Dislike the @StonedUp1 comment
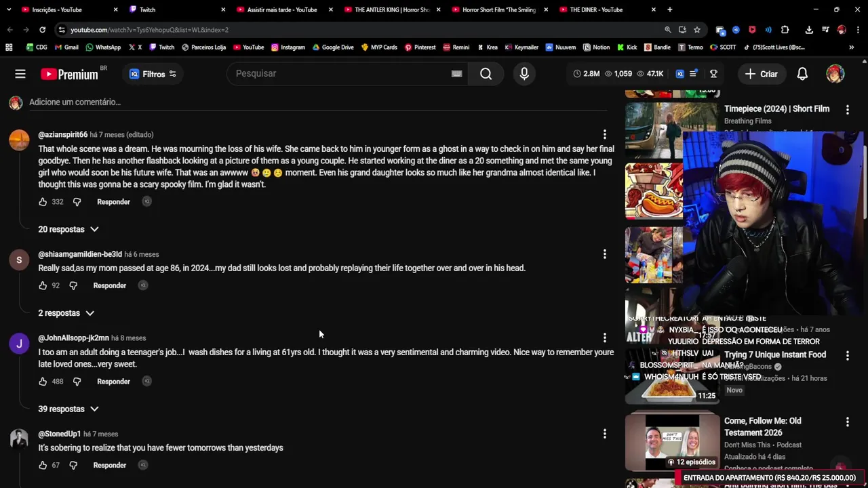This screenshot has width=868, height=488. tap(73, 465)
